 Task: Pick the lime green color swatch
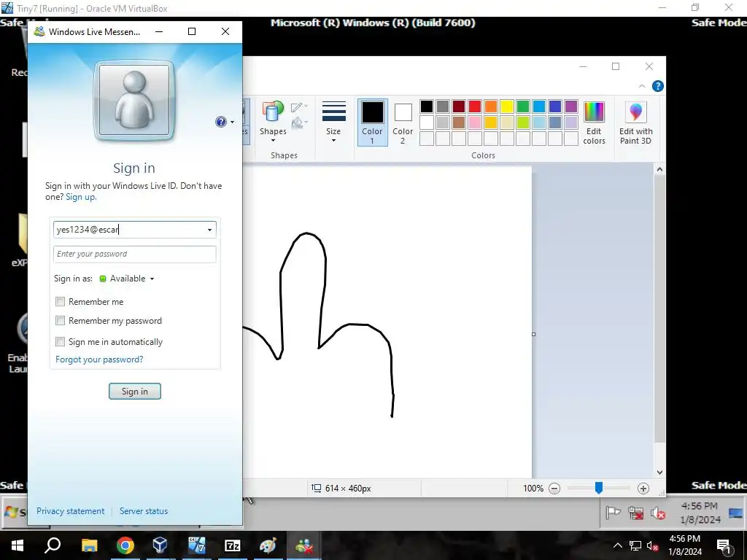[x=522, y=122]
